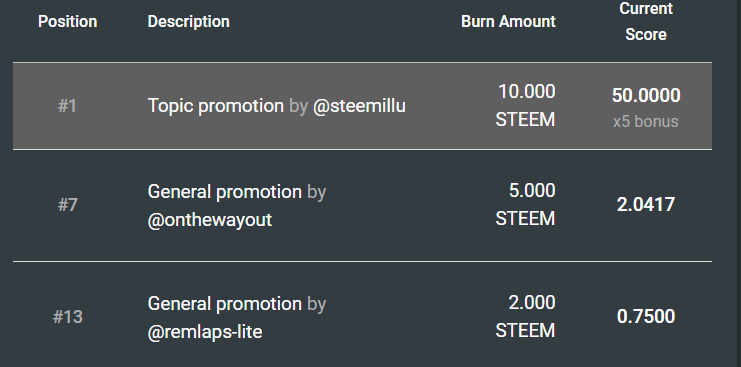Open General promotion by @onthewayout

(224, 192)
